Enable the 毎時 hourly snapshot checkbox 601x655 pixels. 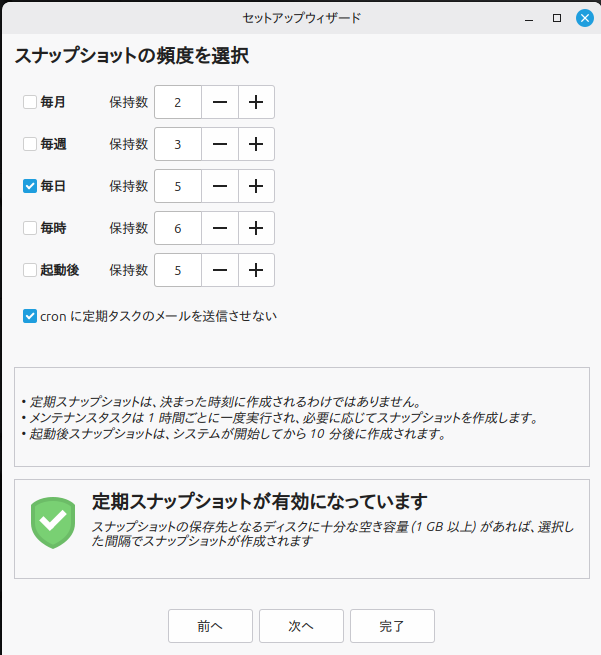[30, 228]
